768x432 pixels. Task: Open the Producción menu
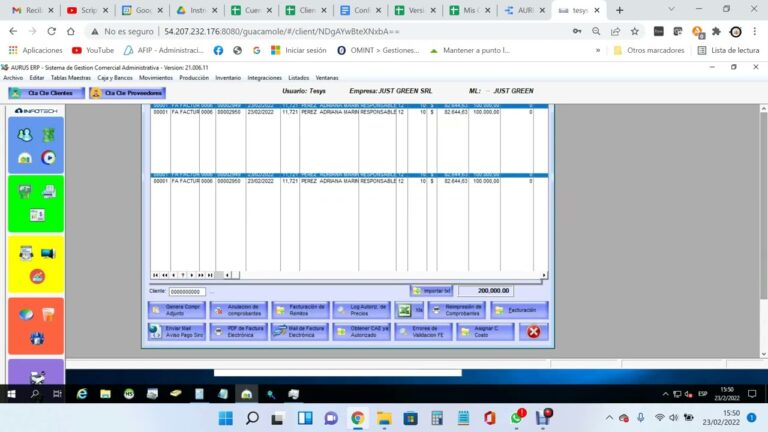point(194,78)
